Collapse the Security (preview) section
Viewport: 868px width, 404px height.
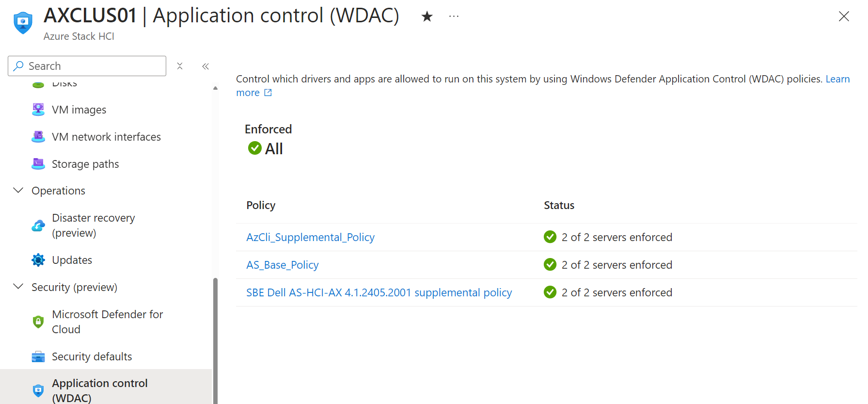click(x=18, y=287)
